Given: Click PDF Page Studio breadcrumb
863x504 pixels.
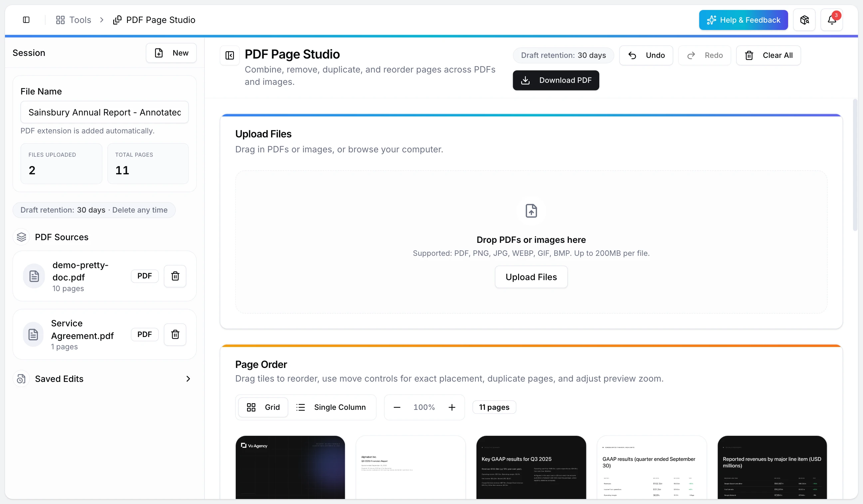Looking at the screenshot, I should click(154, 20).
